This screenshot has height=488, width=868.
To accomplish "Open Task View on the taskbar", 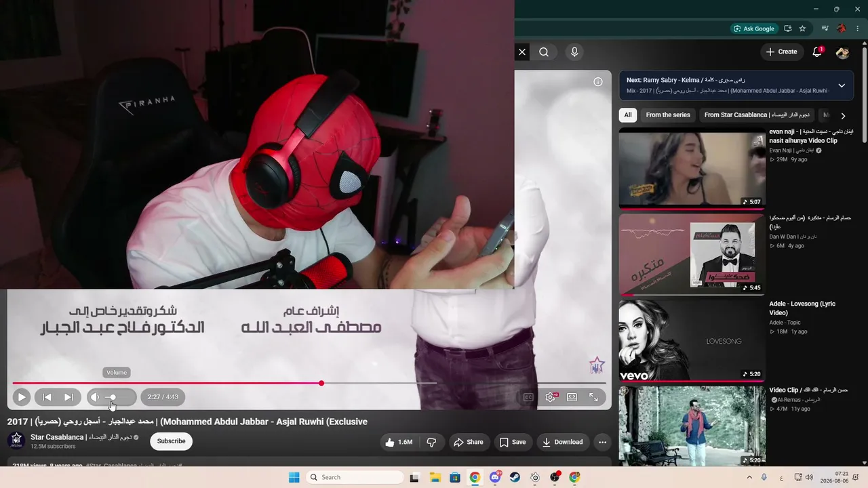I will click(414, 477).
